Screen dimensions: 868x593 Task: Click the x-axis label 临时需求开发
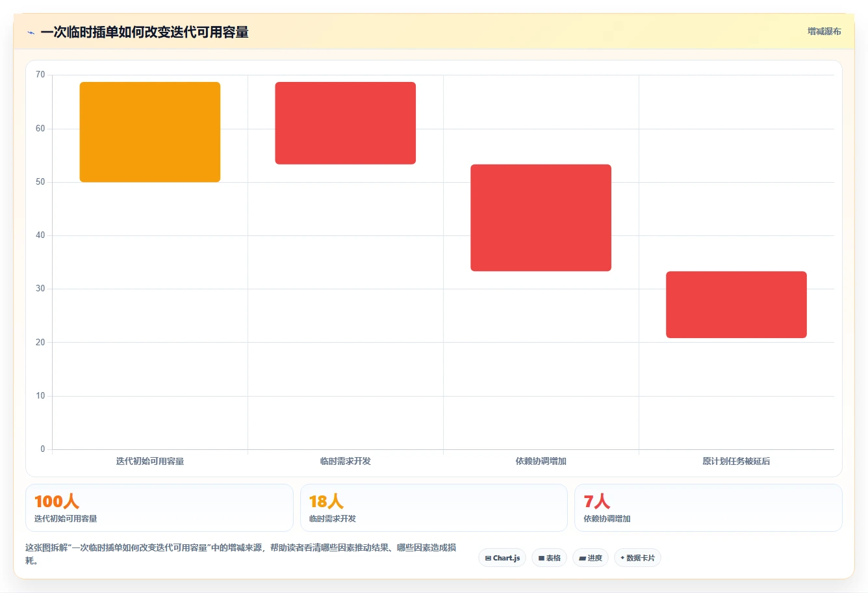point(345,461)
